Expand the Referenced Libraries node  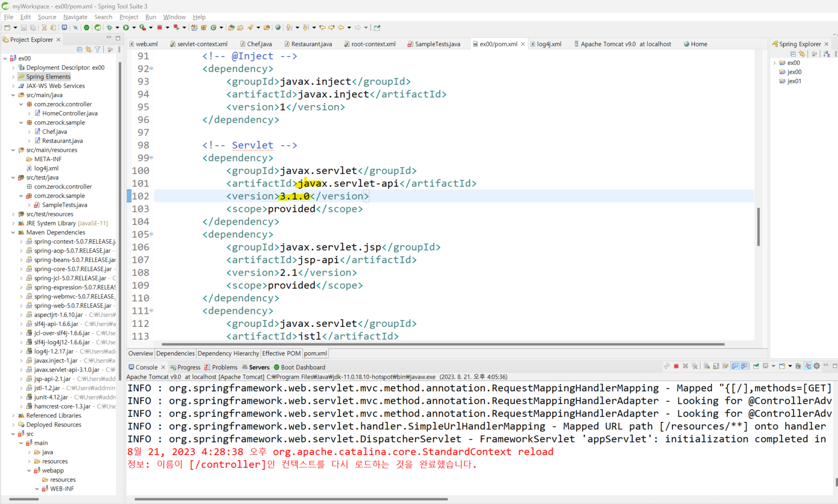[x=13, y=415]
